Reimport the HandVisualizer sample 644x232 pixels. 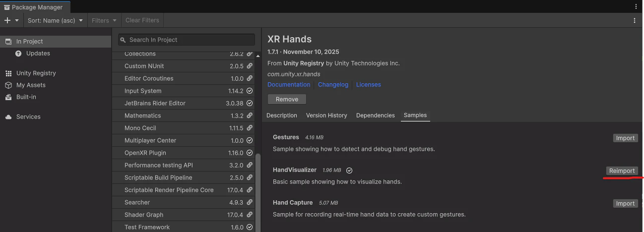[622, 171]
